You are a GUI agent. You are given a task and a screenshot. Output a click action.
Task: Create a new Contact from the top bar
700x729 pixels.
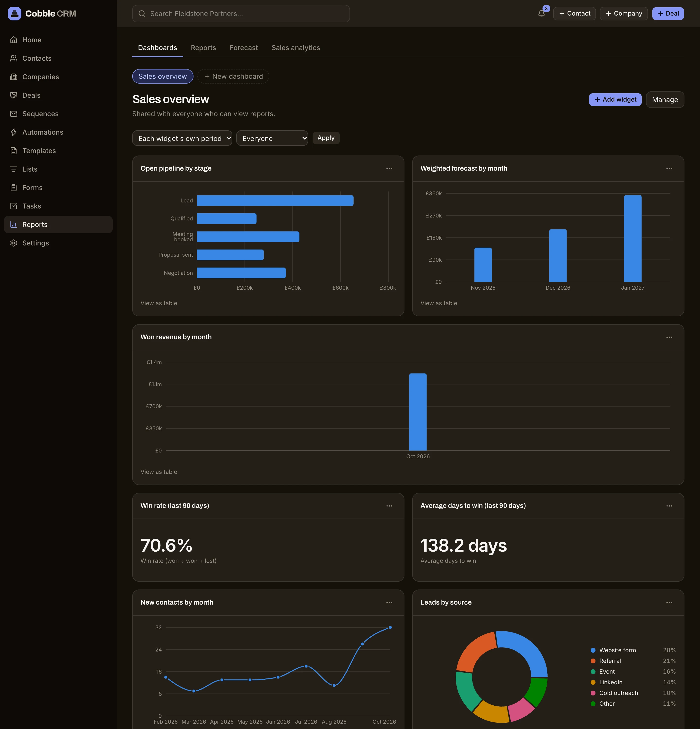[574, 14]
